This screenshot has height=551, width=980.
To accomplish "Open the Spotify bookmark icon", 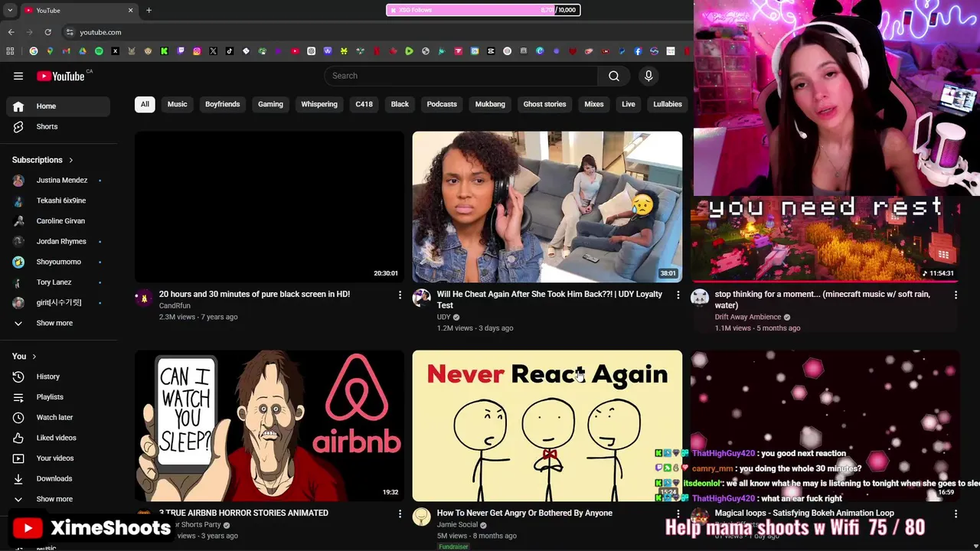I will click(99, 51).
